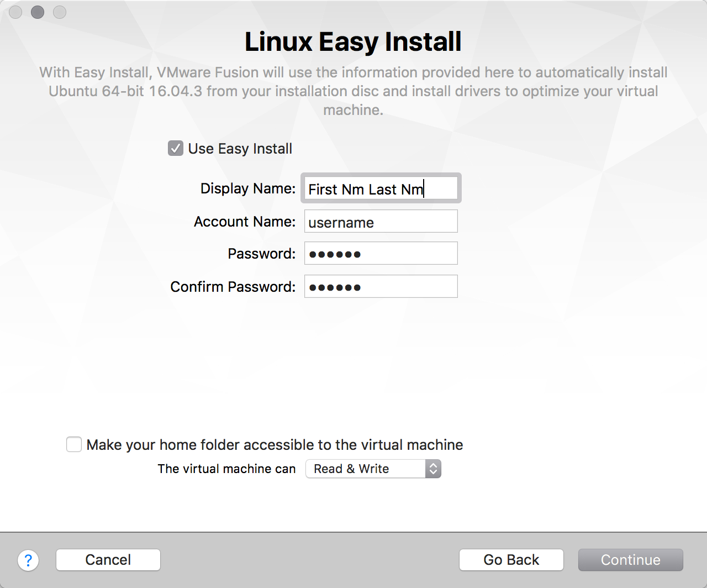Click the Confirm Password label

[x=233, y=286]
